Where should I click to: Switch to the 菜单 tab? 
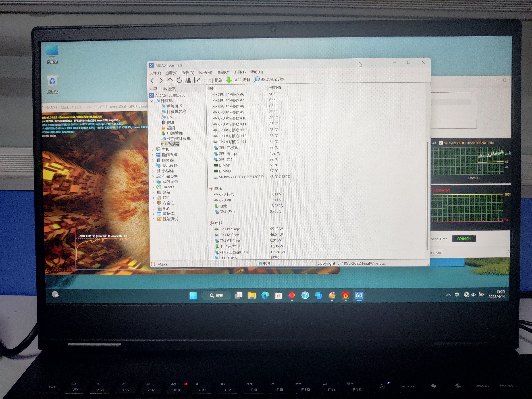point(153,88)
